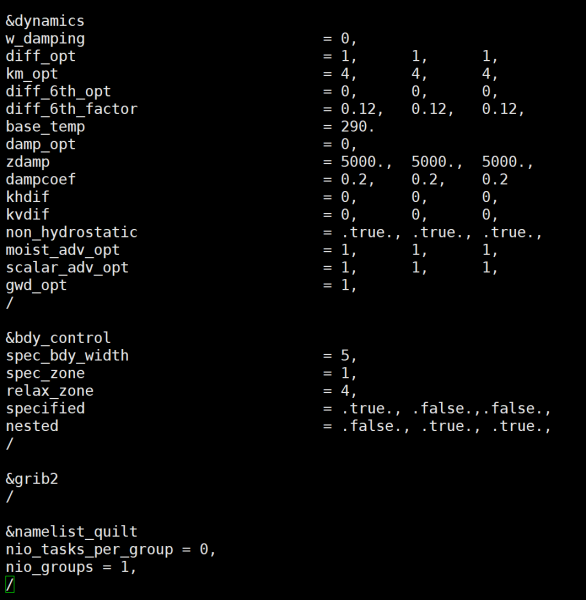Click the diff_6th_factor parameter name
586x600 pixels.
(72, 109)
